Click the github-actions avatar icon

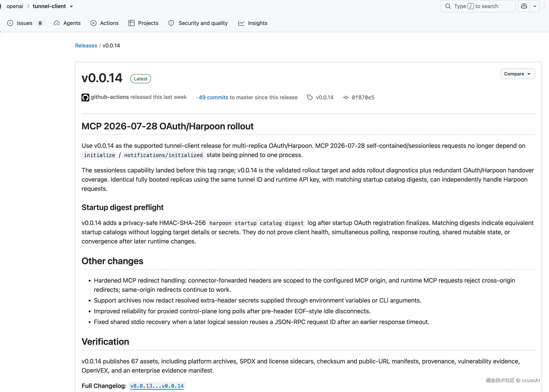[85, 98]
